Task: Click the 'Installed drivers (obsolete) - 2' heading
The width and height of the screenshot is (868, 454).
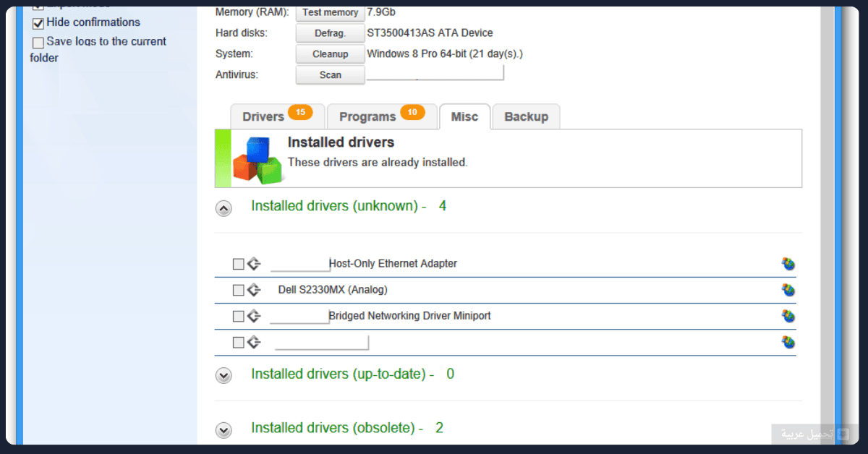Action: point(347,428)
